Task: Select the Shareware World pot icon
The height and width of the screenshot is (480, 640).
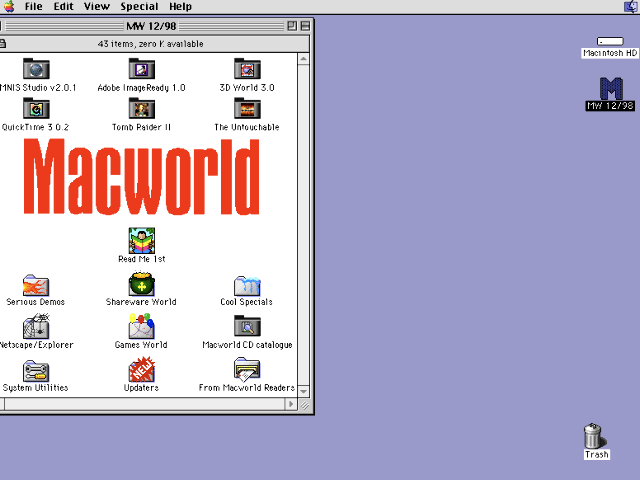Action: pyautogui.click(x=142, y=284)
